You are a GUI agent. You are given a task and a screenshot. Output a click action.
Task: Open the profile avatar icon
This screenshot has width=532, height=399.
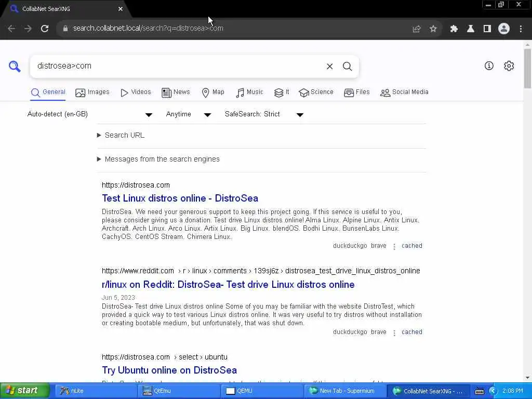click(x=504, y=29)
